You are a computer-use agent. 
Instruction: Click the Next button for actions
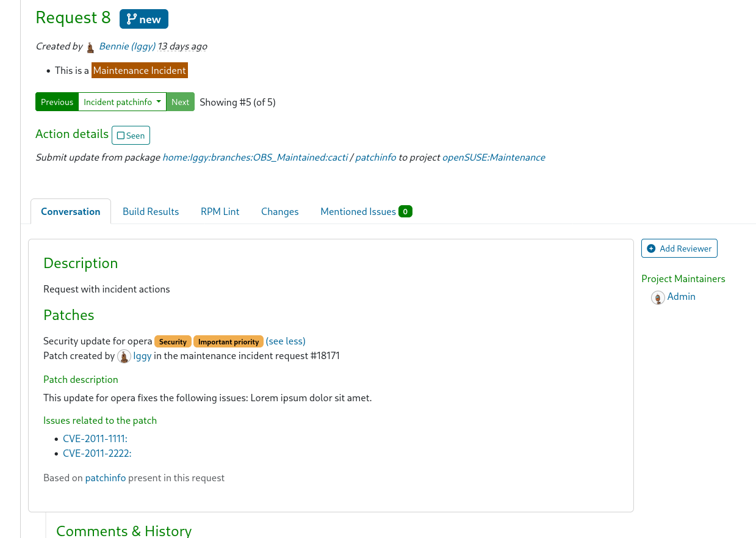point(180,102)
